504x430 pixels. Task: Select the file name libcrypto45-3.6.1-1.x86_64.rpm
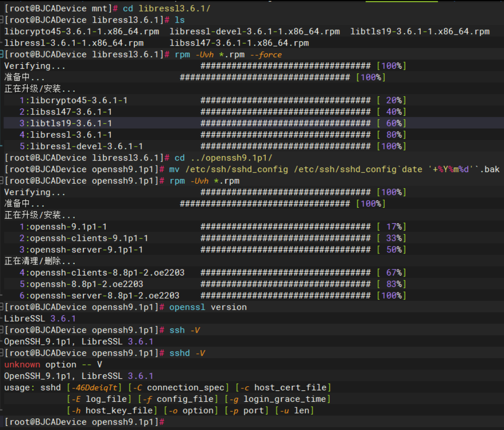[x=82, y=32]
